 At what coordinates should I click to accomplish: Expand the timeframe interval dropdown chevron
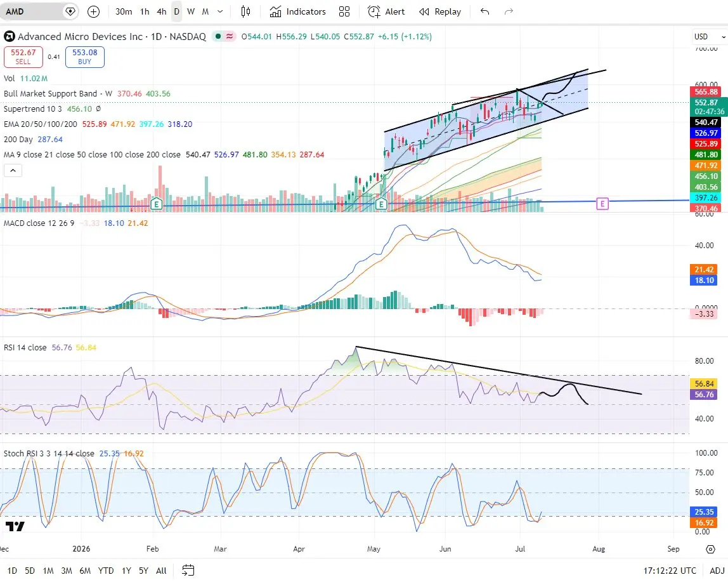[x=220, y=11]
